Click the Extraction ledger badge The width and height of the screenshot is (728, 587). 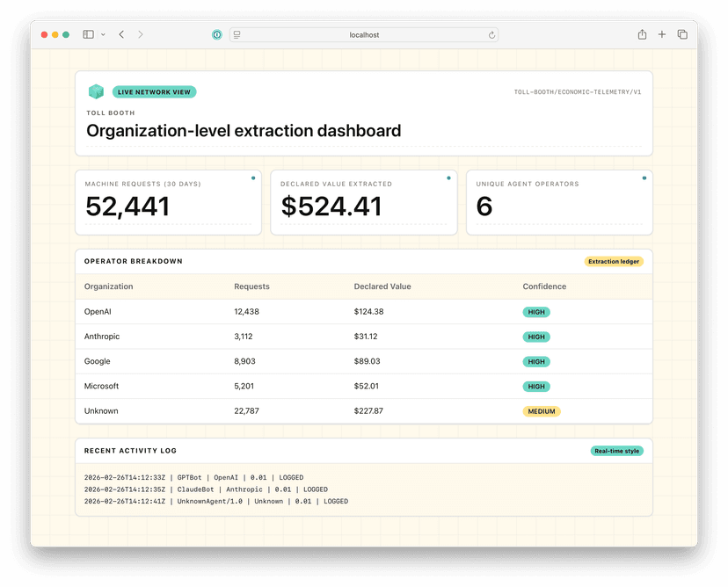(614, 261)
